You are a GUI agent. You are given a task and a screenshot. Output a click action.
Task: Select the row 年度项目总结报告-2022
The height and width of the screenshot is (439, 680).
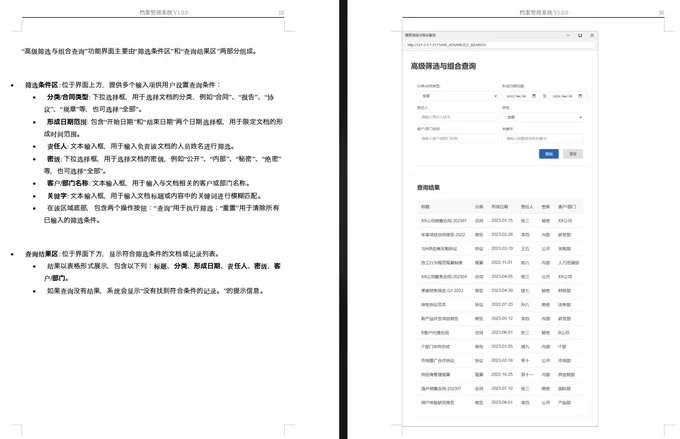click(x=500, y=235)
